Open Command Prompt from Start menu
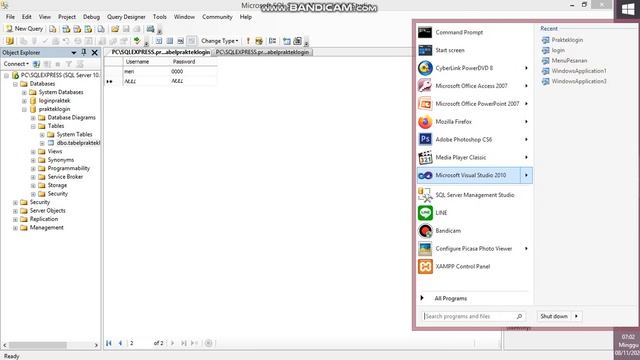Viewport: 640px width, 360px height. coord(473,32)
